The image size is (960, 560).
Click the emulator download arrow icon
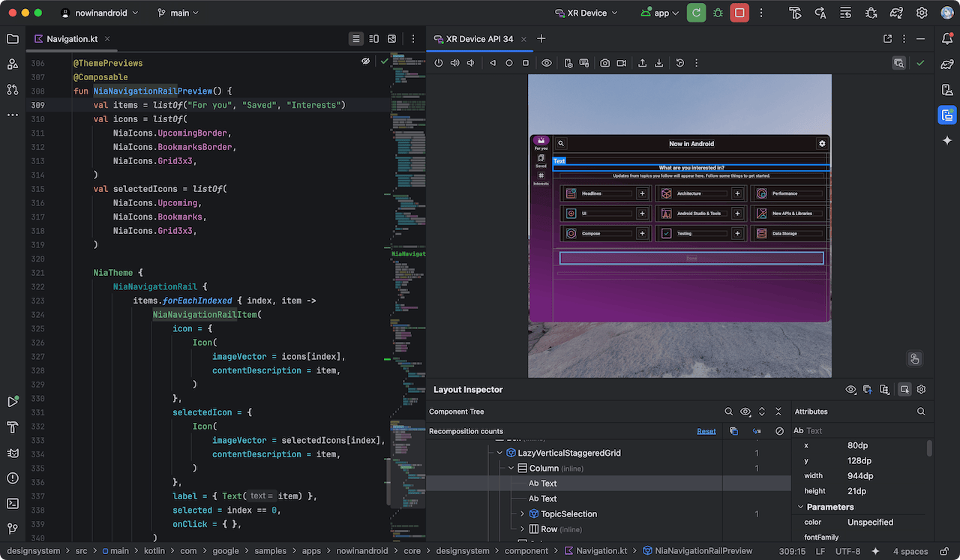(658, 63)
